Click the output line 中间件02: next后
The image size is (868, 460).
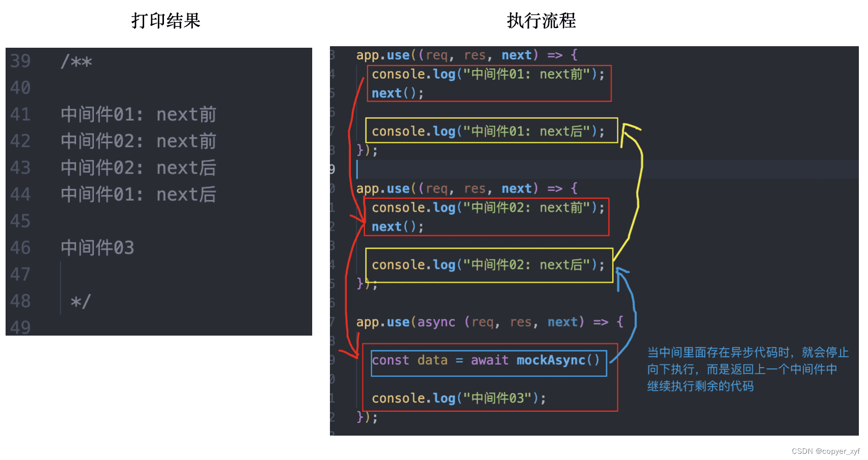point(138,168)
